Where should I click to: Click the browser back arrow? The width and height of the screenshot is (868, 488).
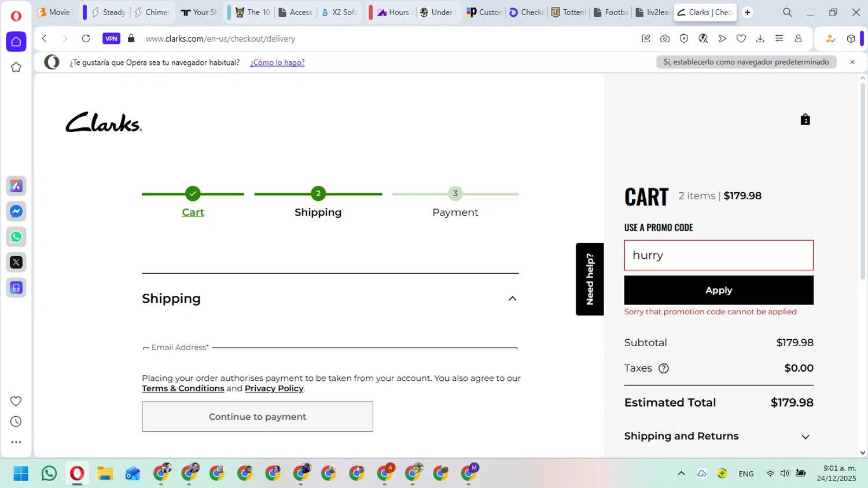pos(45,39)
